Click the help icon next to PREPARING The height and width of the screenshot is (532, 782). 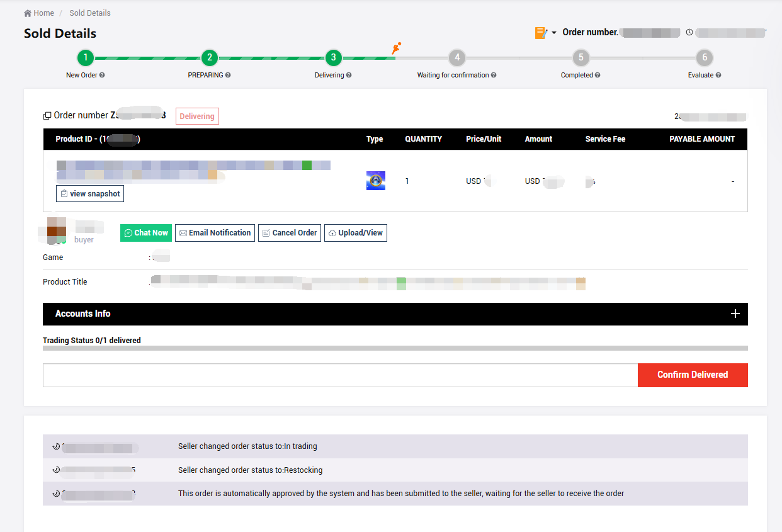(228, 75)
